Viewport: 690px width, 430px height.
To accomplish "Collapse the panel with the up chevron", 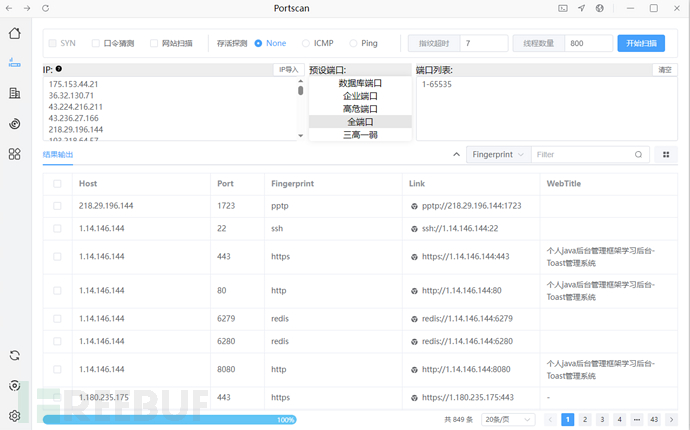I will coord(456,154).
